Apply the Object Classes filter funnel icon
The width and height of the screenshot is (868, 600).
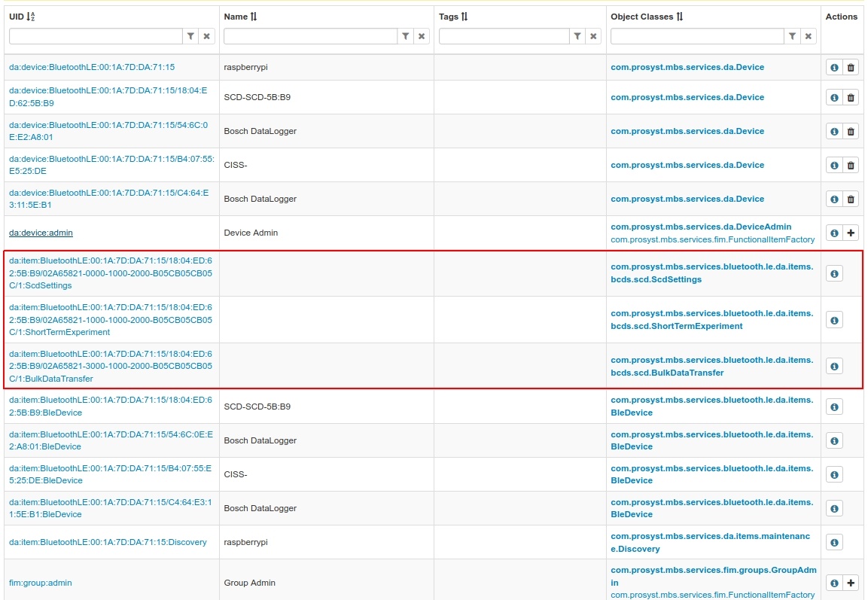click(x=792, y=35)
